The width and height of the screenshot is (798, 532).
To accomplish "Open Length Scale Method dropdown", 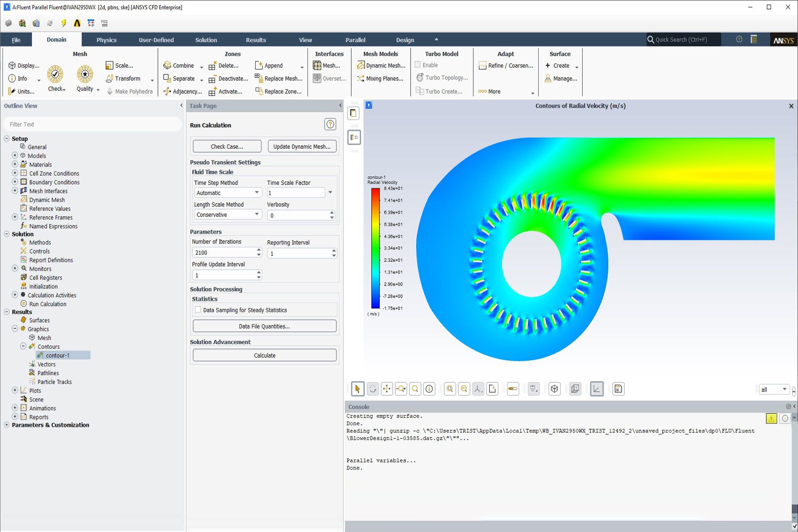I will 228,214.
